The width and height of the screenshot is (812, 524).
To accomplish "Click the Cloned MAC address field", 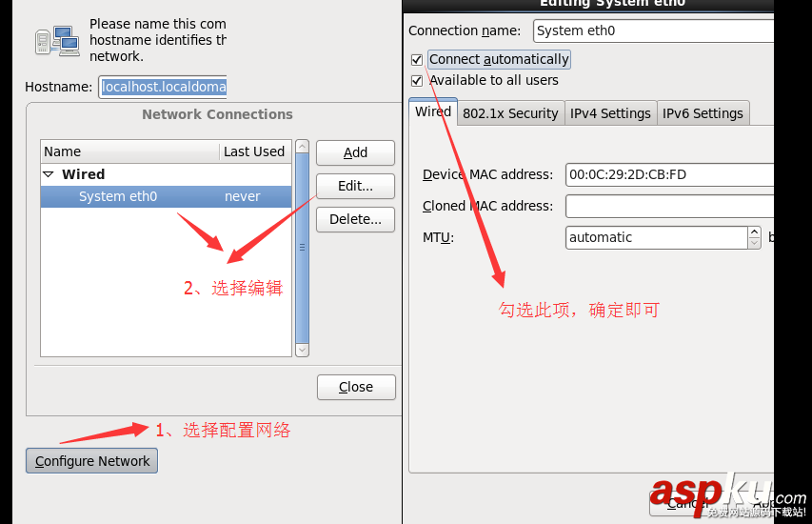I will (669, 207).
